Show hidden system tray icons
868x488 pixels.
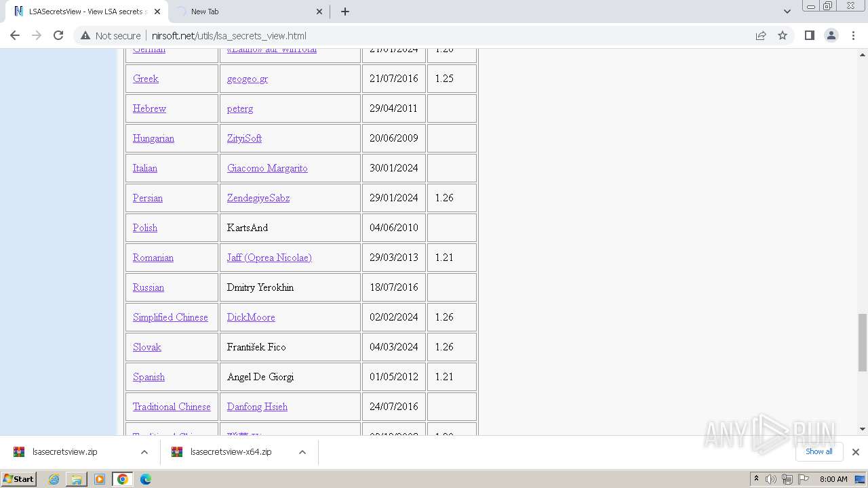[x=756, y=479]
